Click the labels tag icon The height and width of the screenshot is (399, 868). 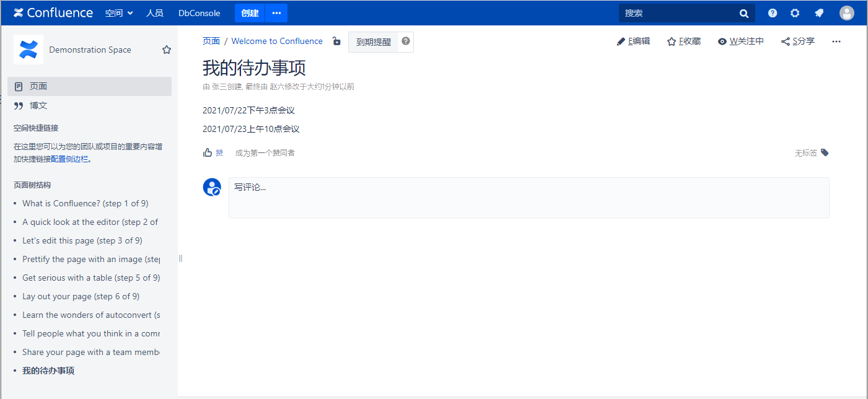825,152
